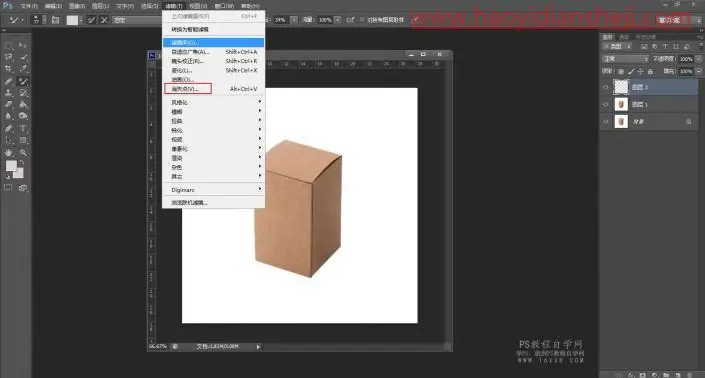Toggle lock layer position
Image resolution: width=705 pixels, height=378 pixels.
pyautogui.click(x=640, y=71)
